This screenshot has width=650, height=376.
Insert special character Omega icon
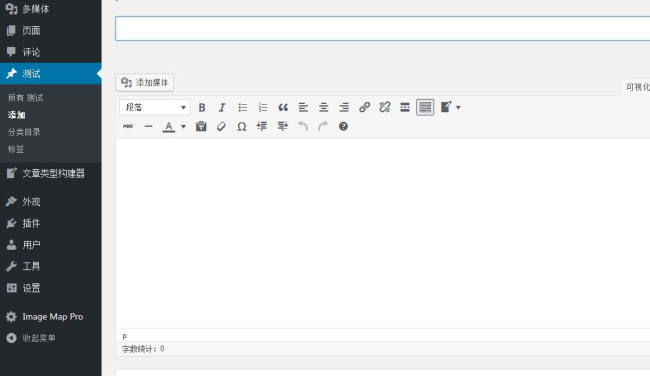[242, 126]
